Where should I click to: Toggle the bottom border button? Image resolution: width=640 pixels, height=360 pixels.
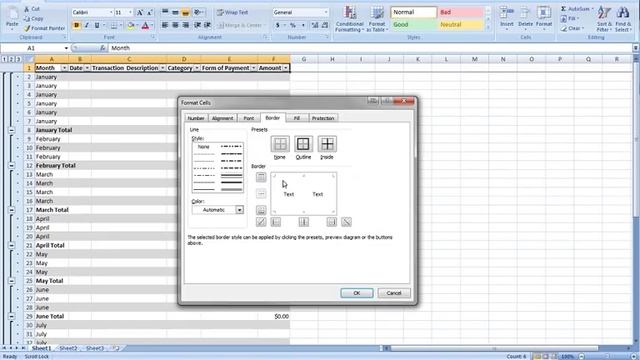point(261,210)
